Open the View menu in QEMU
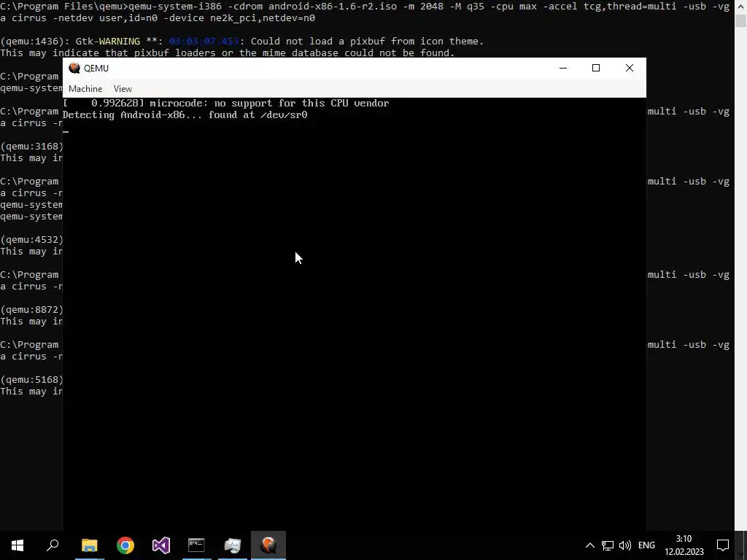 click(x=123, y=89)
